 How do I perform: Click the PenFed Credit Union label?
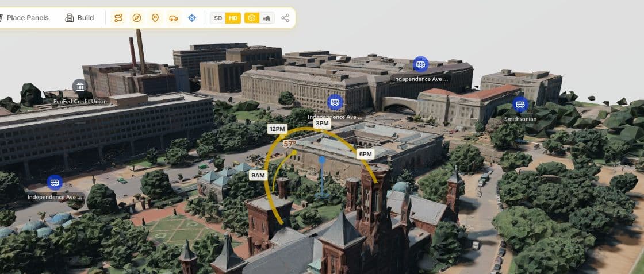tap(80, 101)
